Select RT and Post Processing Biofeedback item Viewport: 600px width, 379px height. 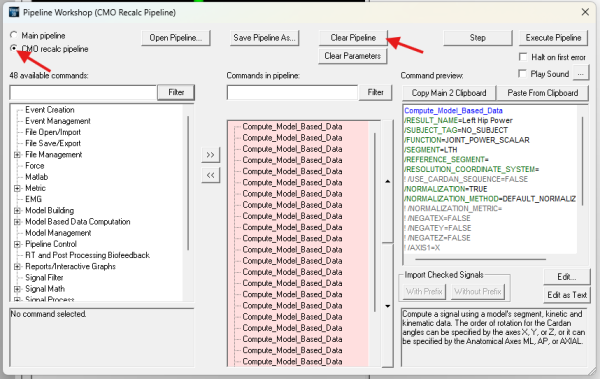coord(87,255)
